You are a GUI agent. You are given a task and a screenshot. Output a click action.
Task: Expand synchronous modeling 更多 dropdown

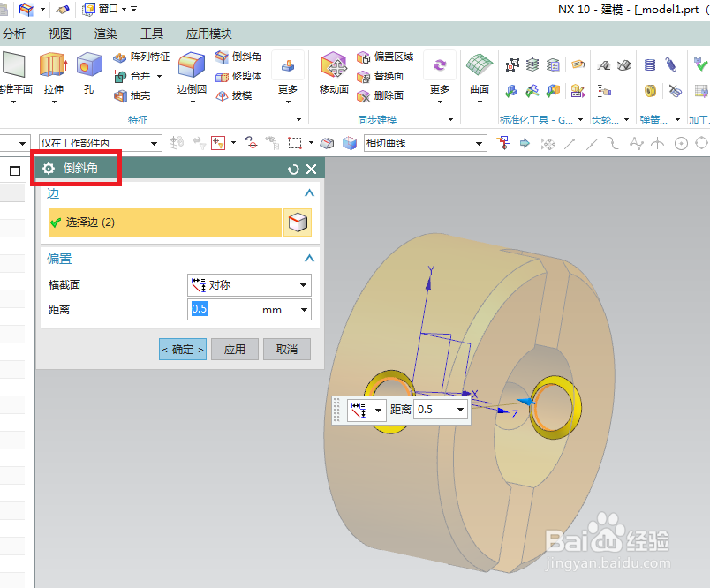tap(439, 76)
